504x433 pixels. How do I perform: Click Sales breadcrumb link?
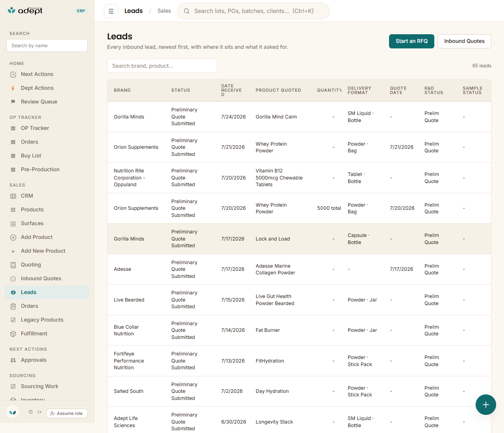(164, 11)
